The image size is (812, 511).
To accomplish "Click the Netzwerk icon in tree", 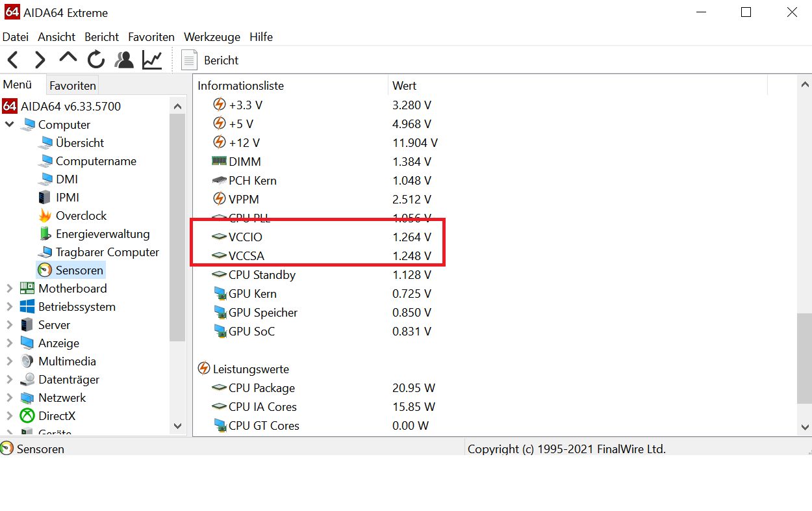I will [27, 397].
